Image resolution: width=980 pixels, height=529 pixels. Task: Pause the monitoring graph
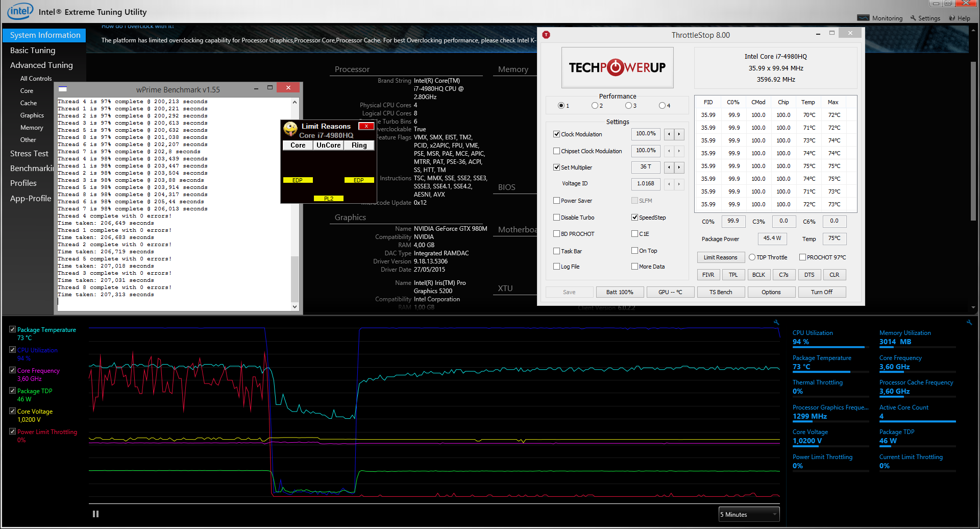click(95, 514)
